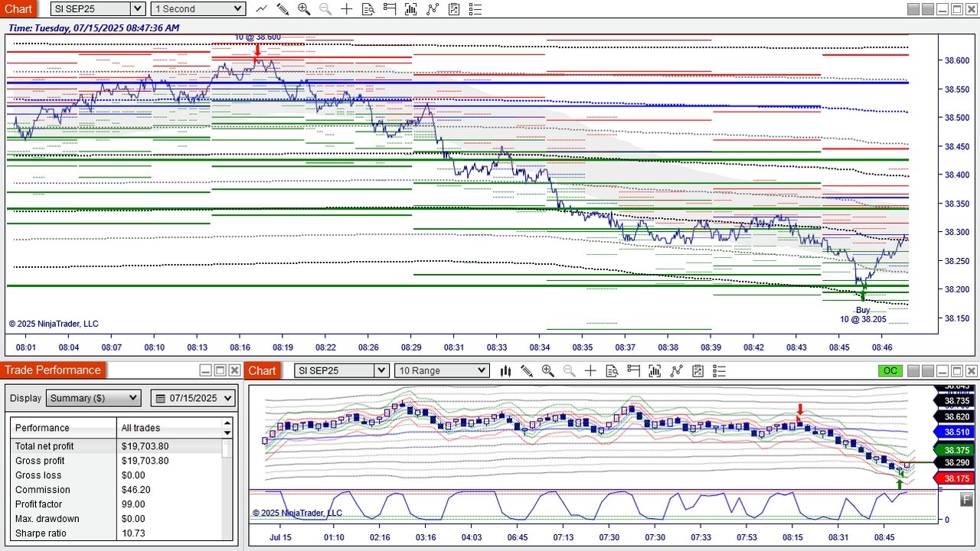Toggle the F fixed-scale button
This screenshot has height=551, width=980.
pos(966,497)
